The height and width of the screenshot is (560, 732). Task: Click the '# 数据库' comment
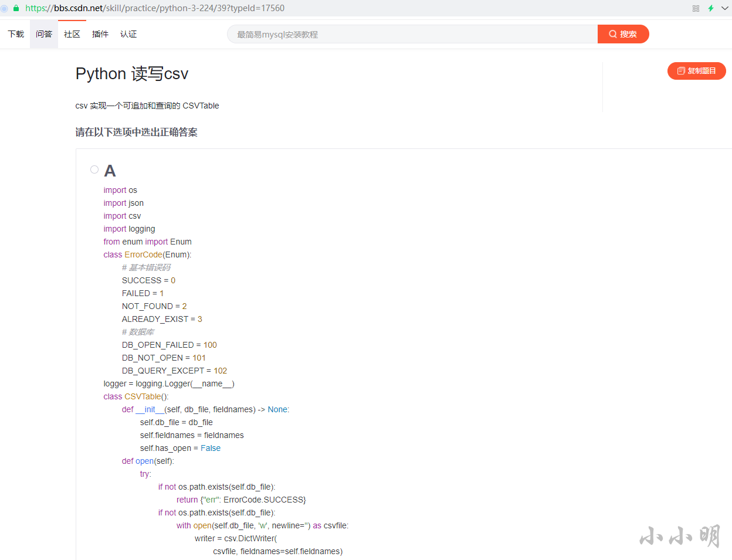pos(138,332)
